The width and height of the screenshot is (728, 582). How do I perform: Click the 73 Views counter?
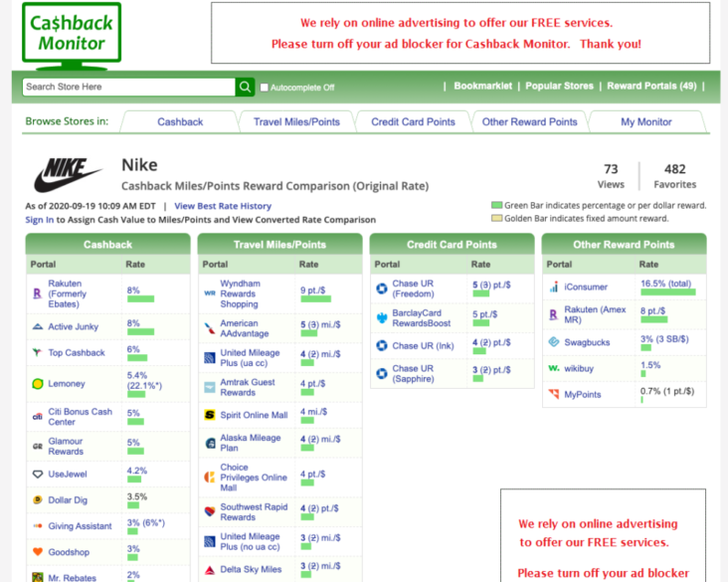pos(611,176)
